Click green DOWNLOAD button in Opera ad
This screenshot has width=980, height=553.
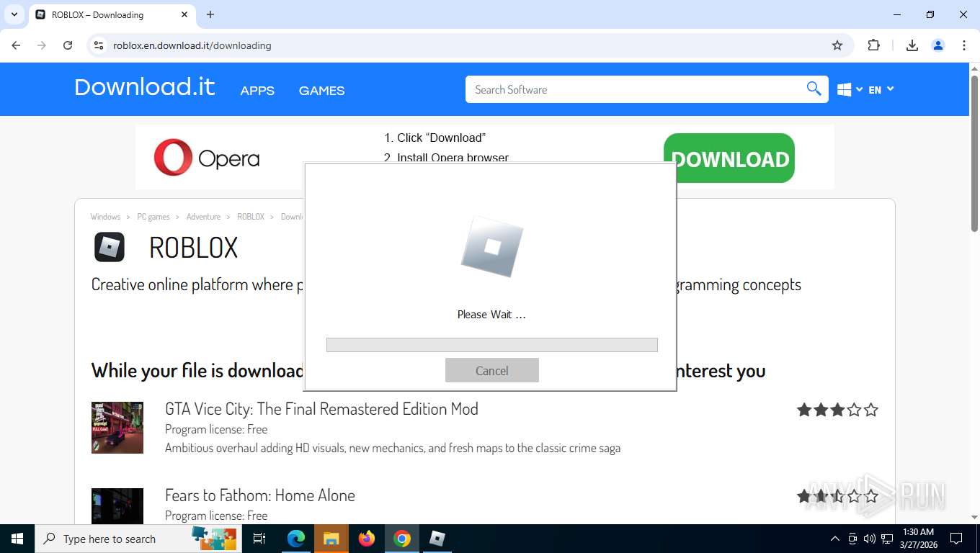click(729, 158)
